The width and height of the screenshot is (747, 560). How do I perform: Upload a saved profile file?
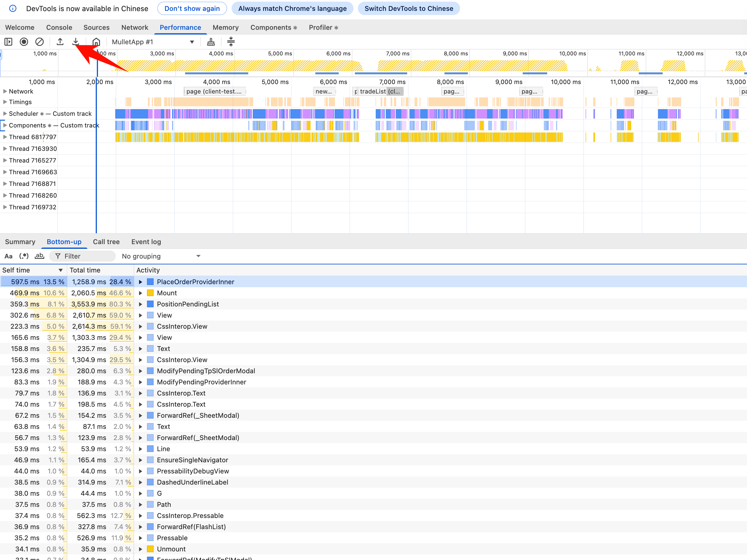(60, 42)
